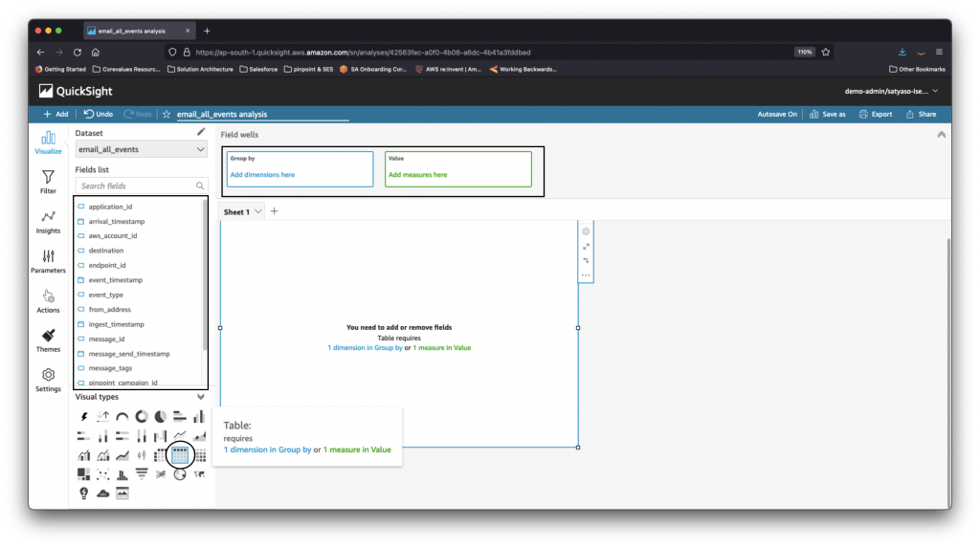980x547 pixels.
Task: Open the Themes panel
Action: [48, 340]
